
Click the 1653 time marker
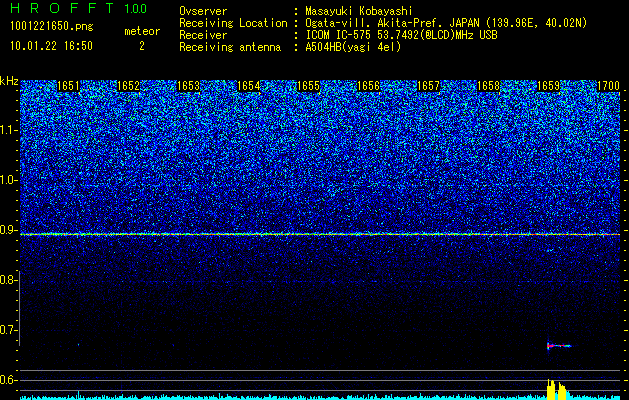tap(188, 86)
